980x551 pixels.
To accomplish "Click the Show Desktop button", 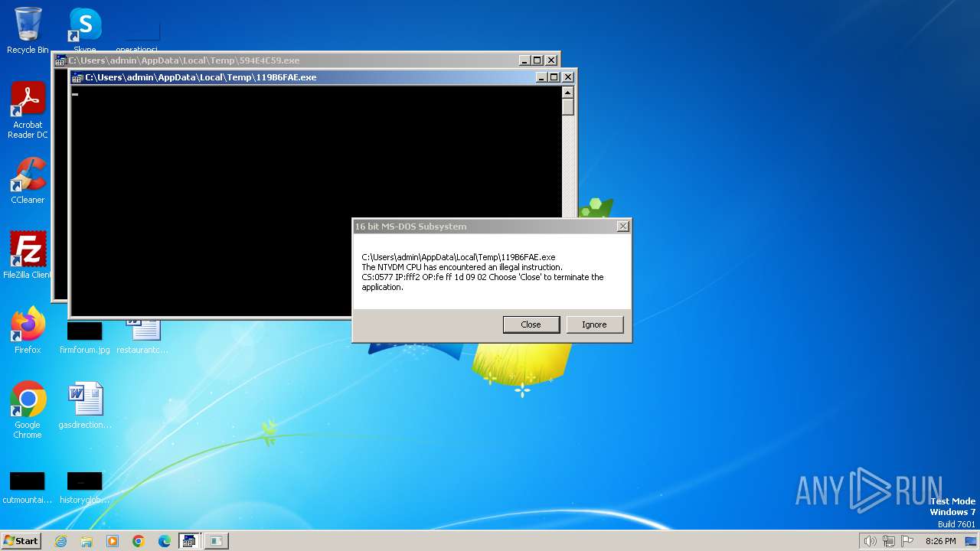I will click(x=972, y=541).
